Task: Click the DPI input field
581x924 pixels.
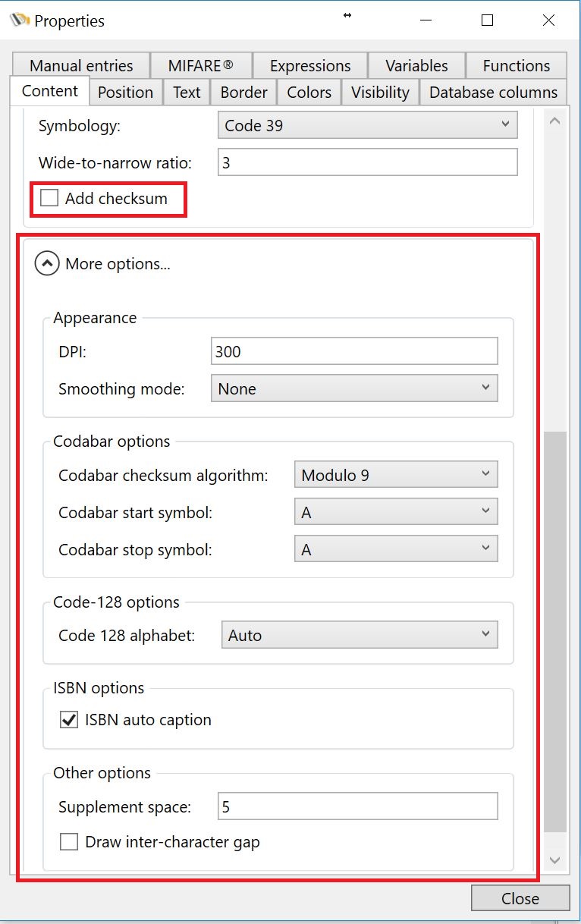Action: [353, 351]
